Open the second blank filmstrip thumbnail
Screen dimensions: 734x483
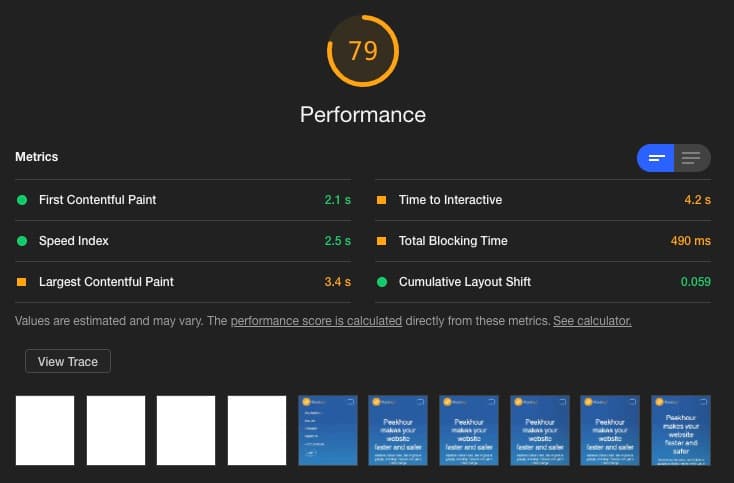(116, 431)
